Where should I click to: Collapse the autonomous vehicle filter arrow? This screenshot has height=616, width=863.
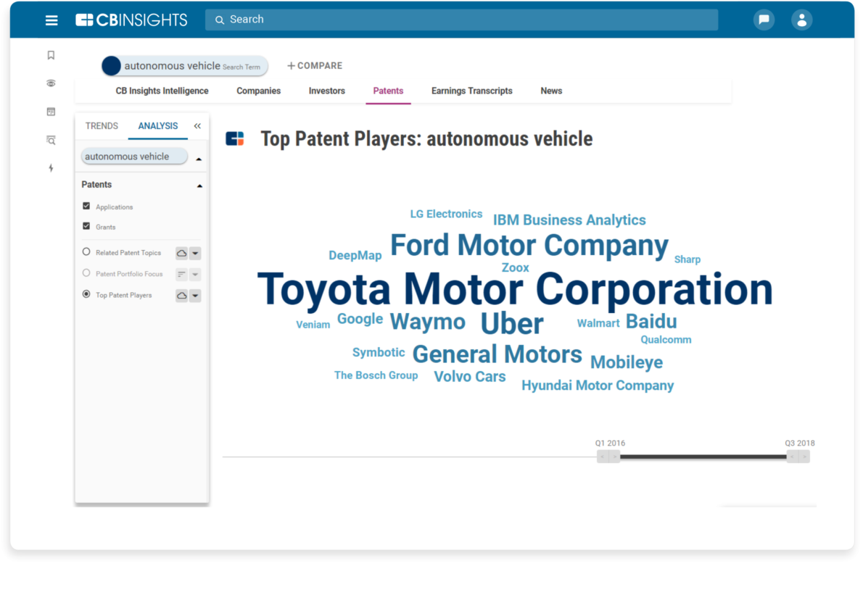click(x=199, y=159)
